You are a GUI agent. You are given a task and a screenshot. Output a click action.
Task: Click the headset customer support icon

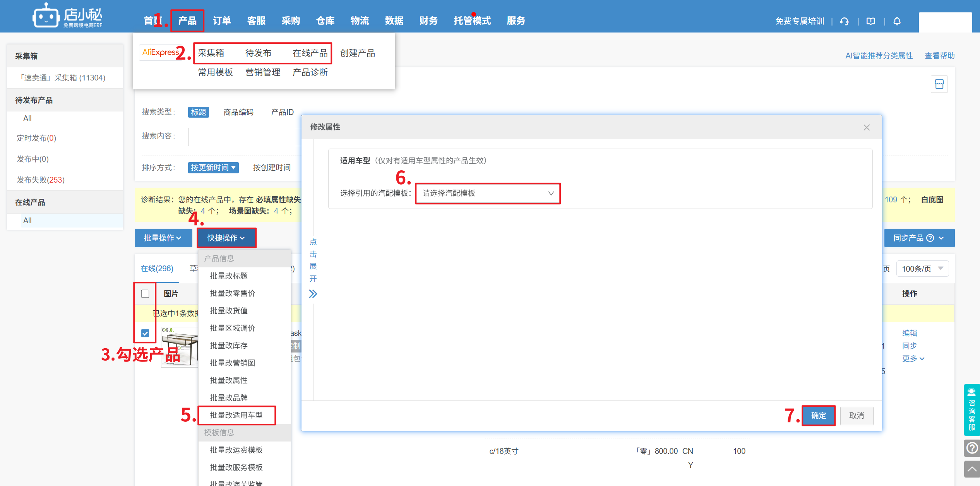844,21
